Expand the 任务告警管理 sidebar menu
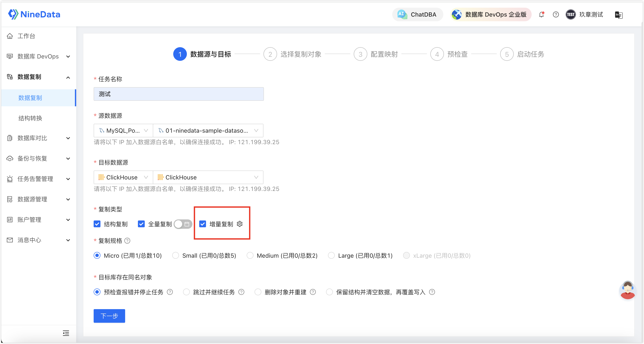Screen dimensions: 644x344 point(68,179)
